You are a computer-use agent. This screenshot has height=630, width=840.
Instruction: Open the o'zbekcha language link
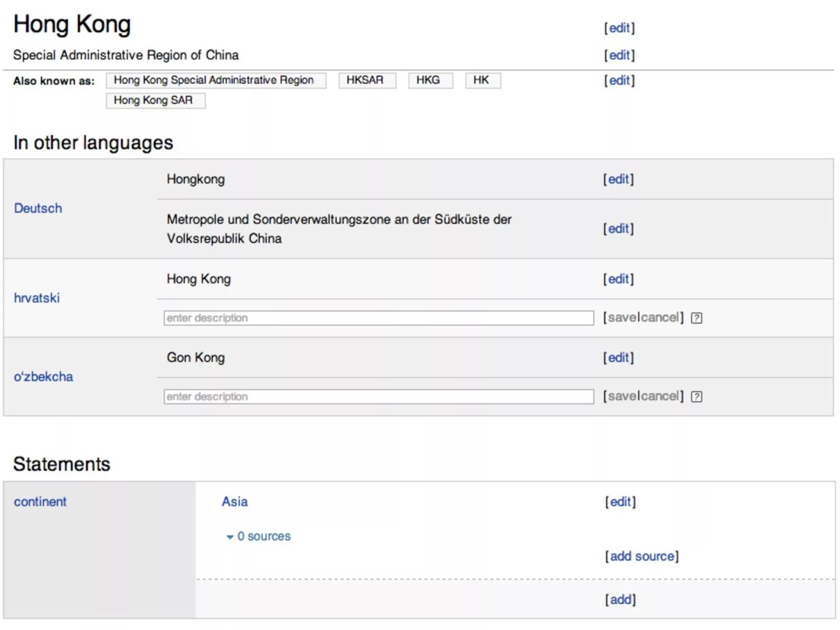click(x=44, y=377)
